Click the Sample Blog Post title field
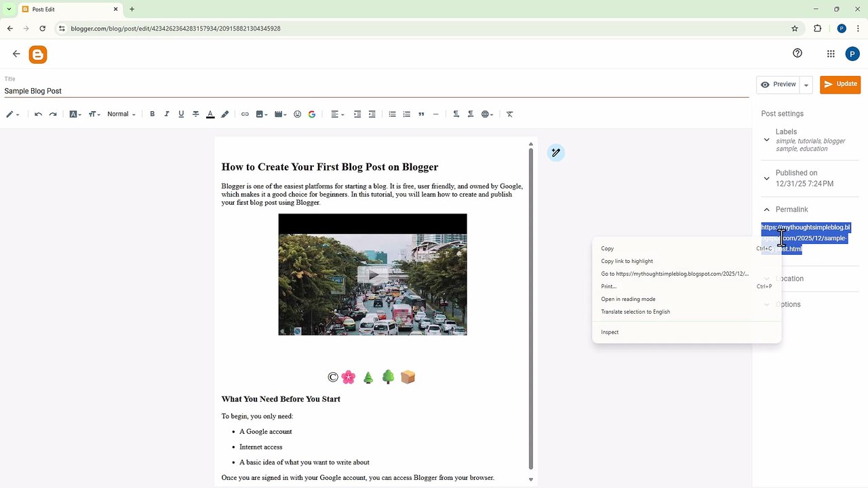This screenshot has height=488, width=868. [376, 91]
